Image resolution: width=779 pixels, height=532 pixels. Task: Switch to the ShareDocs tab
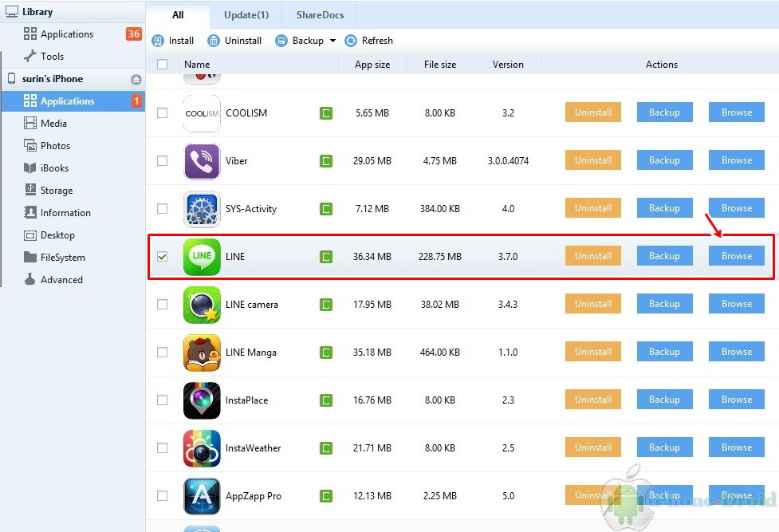(x=320, y=15)
